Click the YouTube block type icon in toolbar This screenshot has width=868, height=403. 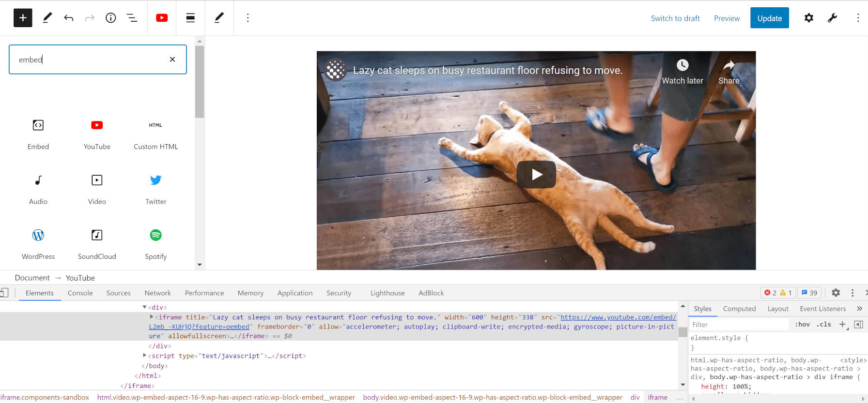tap(162, 18)
